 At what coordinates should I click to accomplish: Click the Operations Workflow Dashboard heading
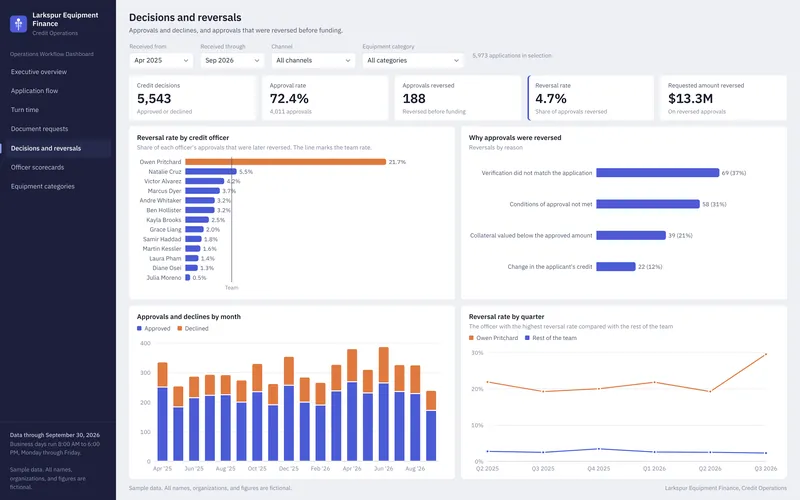point(52,54)
